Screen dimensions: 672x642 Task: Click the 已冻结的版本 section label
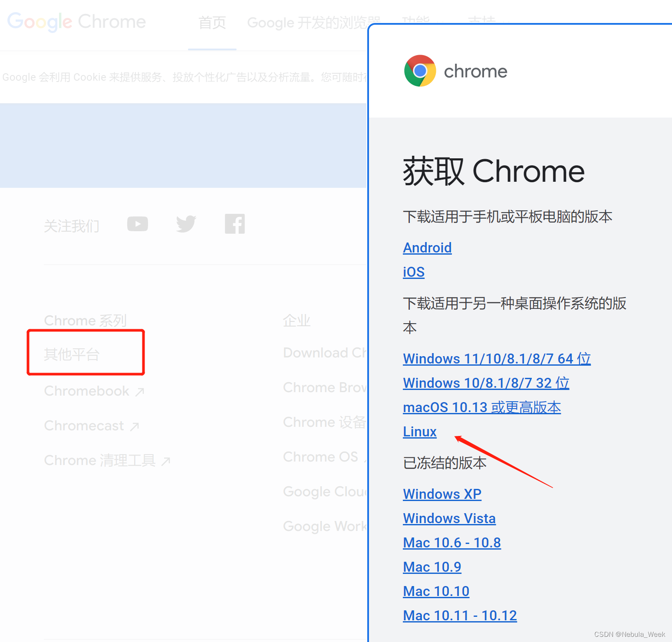click(445, 463)
